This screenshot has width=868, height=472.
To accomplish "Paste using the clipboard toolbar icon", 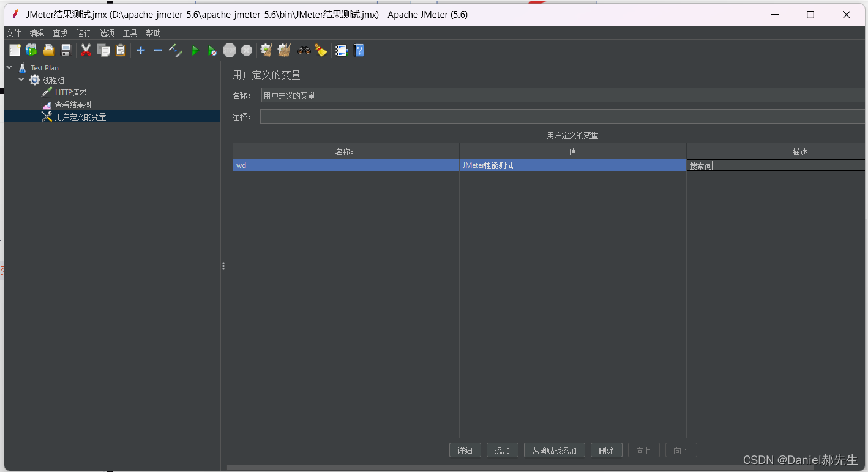I will click(x=121, y=50).
